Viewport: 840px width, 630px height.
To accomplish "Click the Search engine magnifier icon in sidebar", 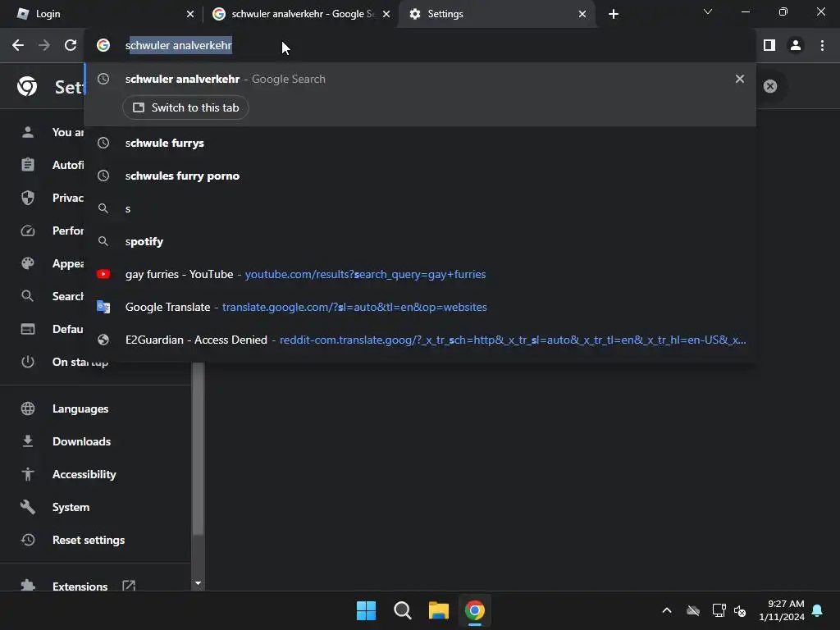I will pos(28,295).
